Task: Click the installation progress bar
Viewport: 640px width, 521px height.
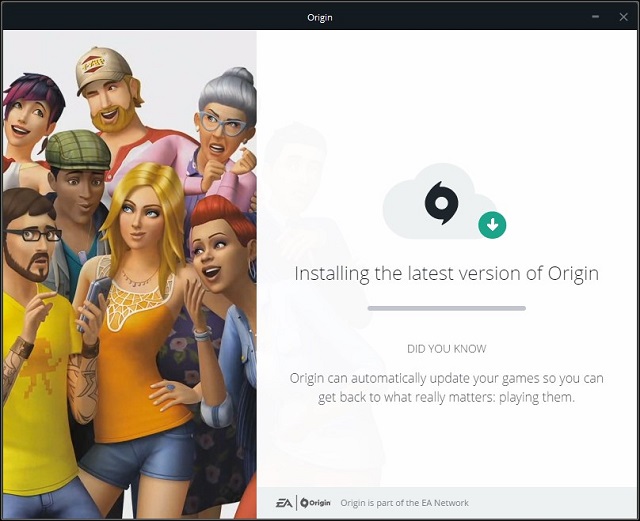Action: point(447,308)
